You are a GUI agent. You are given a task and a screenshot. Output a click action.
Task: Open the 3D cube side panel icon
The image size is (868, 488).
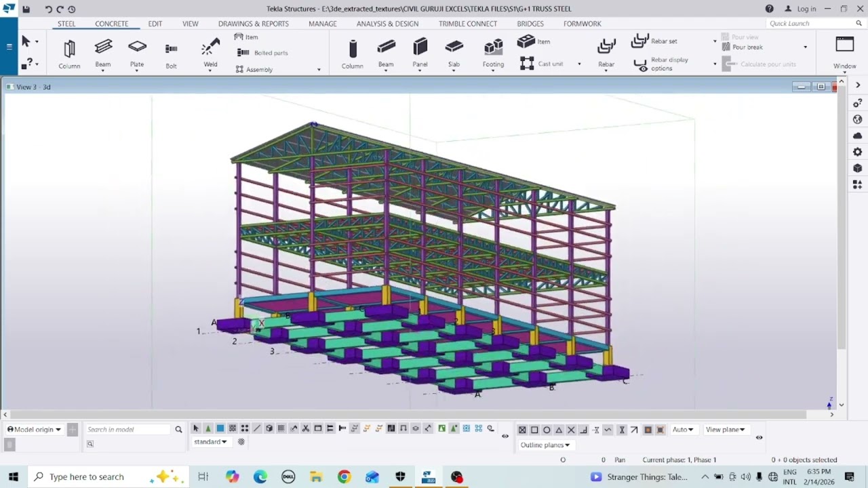(x=857, y=168)
